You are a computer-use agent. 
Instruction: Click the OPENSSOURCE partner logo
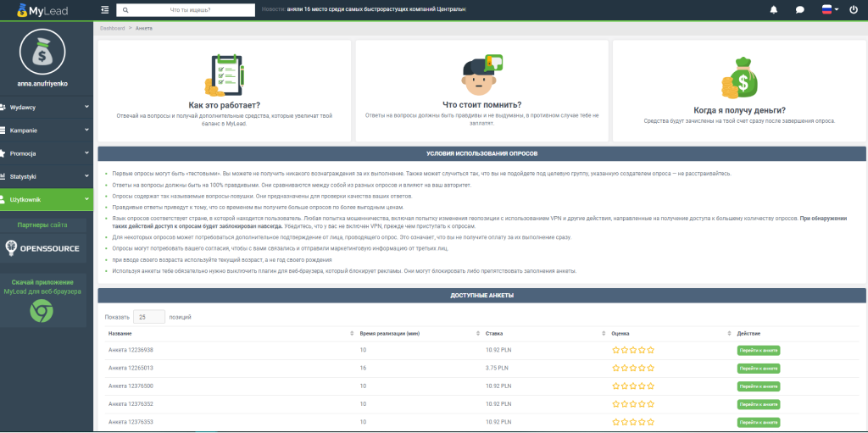pos(42,248)
